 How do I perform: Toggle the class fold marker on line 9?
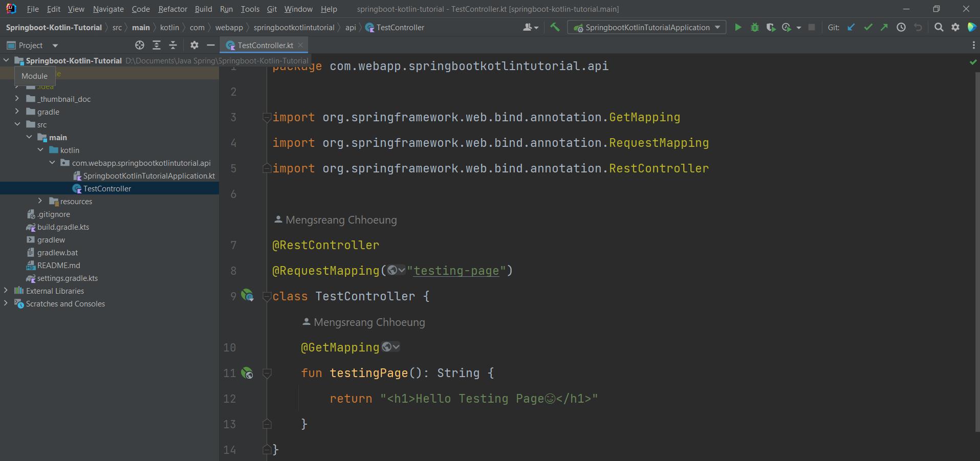coord(267,296)
